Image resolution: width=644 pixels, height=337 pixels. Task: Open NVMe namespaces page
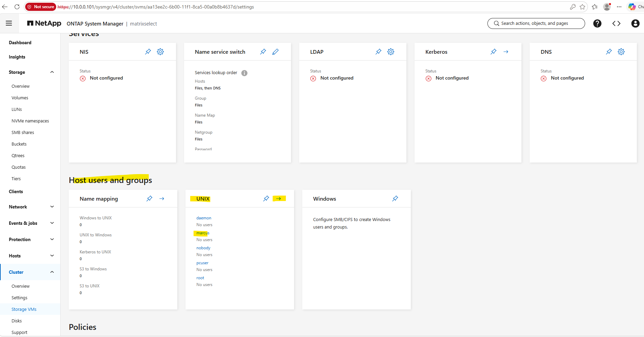30,121
